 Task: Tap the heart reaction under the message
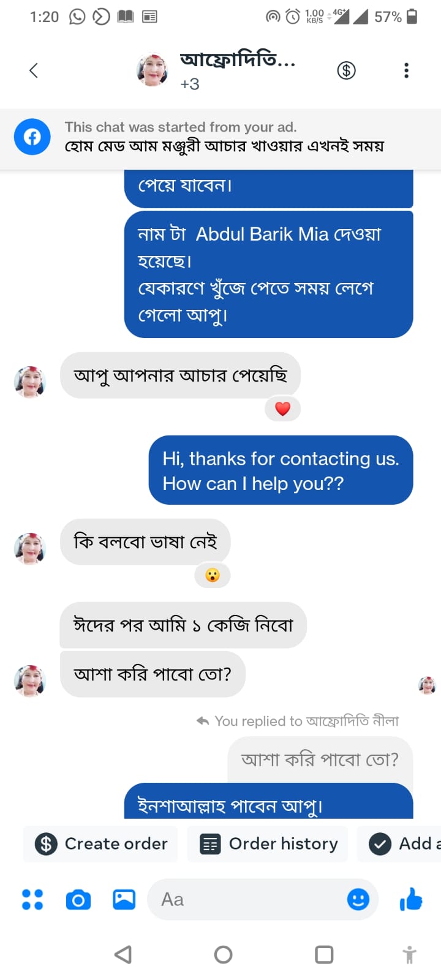pos(282,409)
